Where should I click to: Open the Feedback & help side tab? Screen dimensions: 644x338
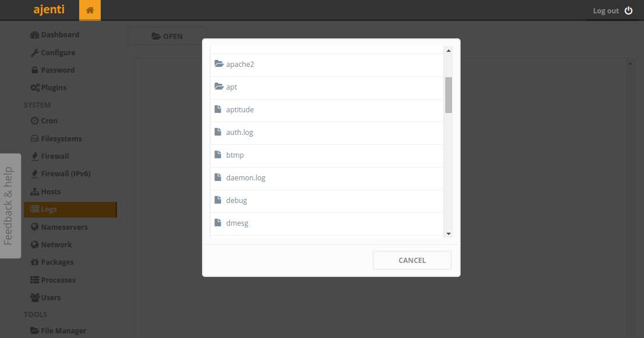coord(10,206)
